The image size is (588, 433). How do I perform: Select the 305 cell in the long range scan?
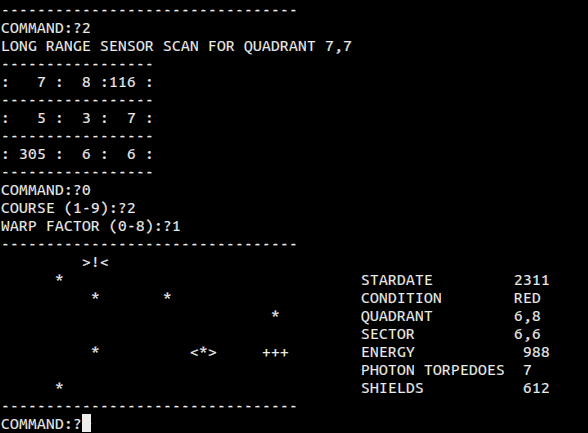tap(33, 154)
